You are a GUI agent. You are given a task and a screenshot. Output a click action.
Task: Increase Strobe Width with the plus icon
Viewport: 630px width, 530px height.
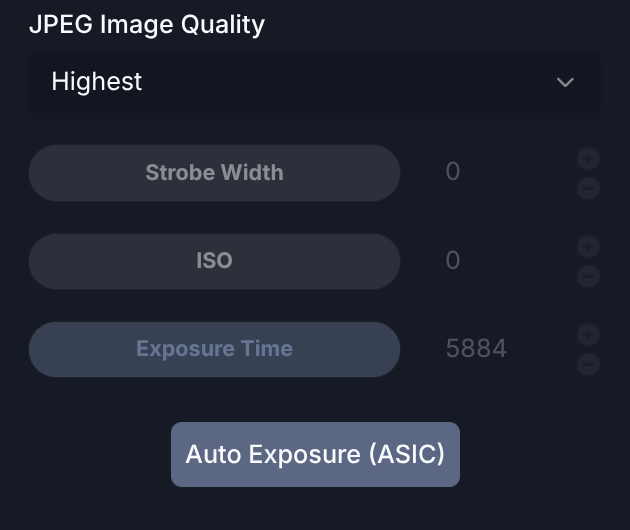(x=588, y=158)
